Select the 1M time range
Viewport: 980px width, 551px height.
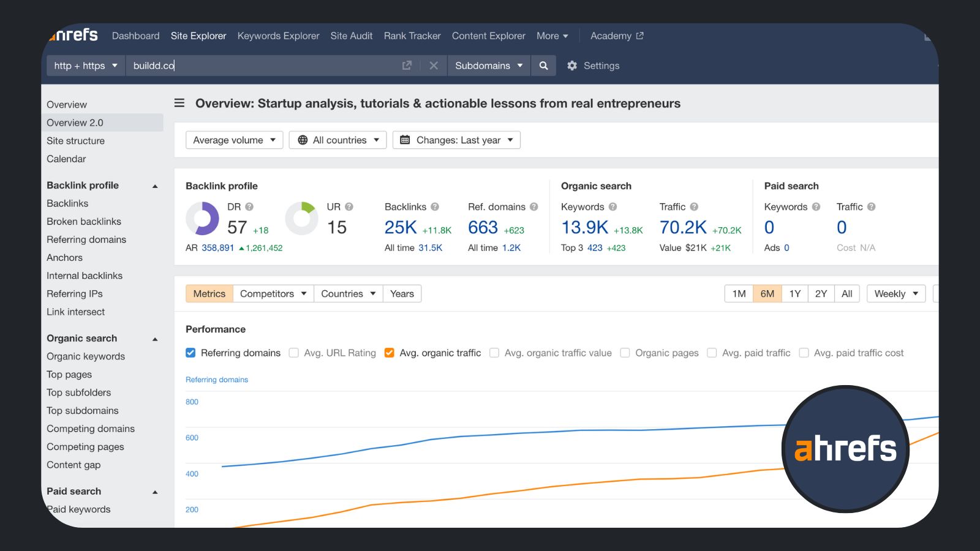(x=739, y=294)
